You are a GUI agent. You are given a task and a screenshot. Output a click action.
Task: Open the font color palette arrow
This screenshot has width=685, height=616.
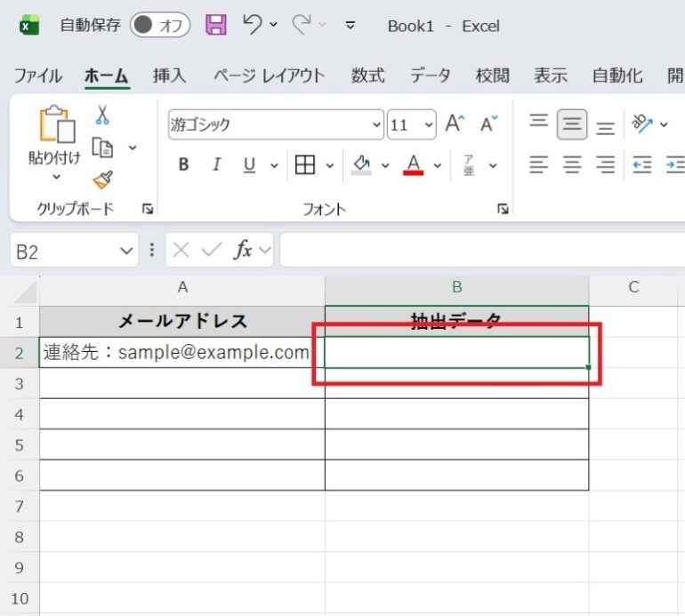click(438, 165)
